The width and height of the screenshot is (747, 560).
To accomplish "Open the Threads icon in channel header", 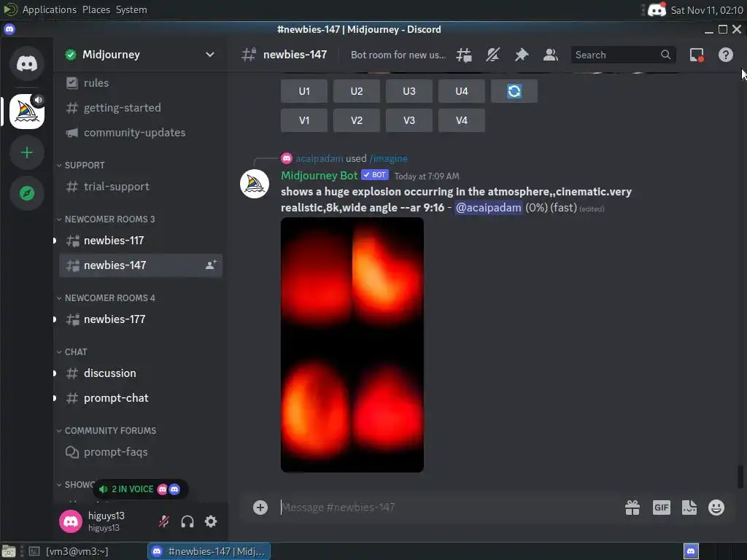I will (x=463, y=55).
